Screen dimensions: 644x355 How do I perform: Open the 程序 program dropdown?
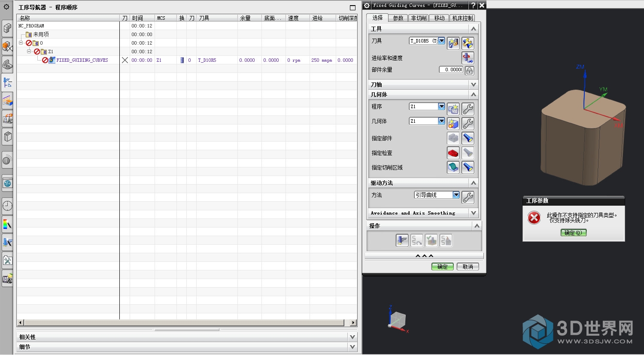click(x=441, y=106)
